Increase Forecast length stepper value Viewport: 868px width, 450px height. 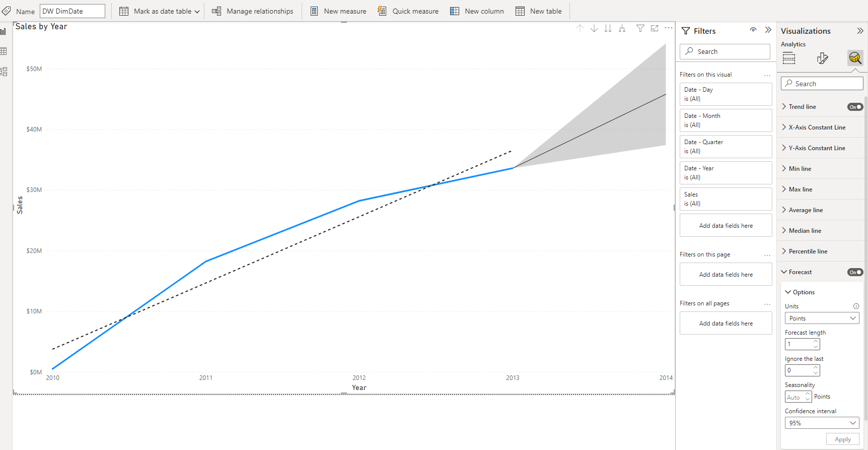pos(816,341)
